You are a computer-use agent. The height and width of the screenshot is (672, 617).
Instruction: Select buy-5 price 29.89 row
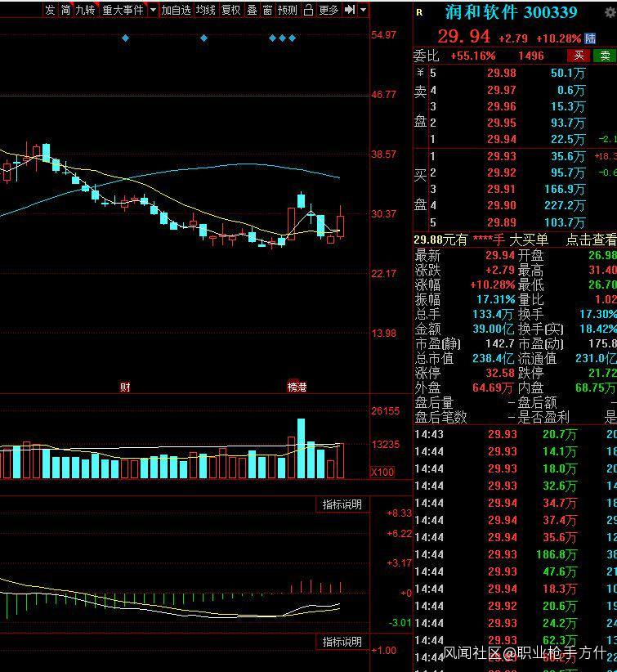click(x=514, y=223)
